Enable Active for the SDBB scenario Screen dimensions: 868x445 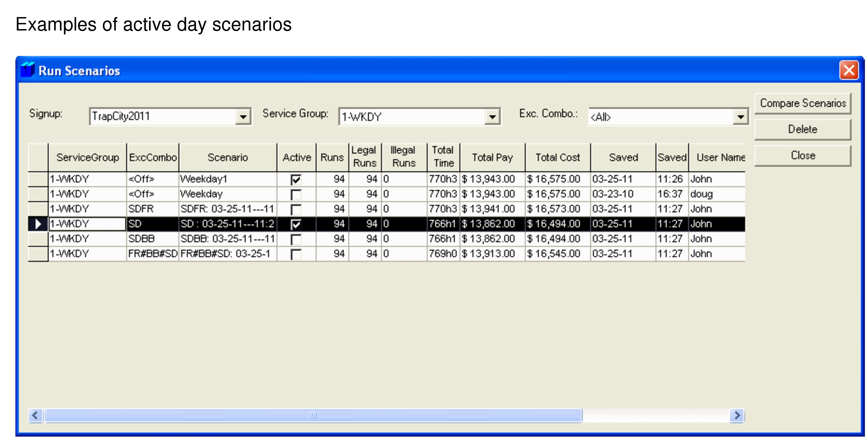[296, 238]
